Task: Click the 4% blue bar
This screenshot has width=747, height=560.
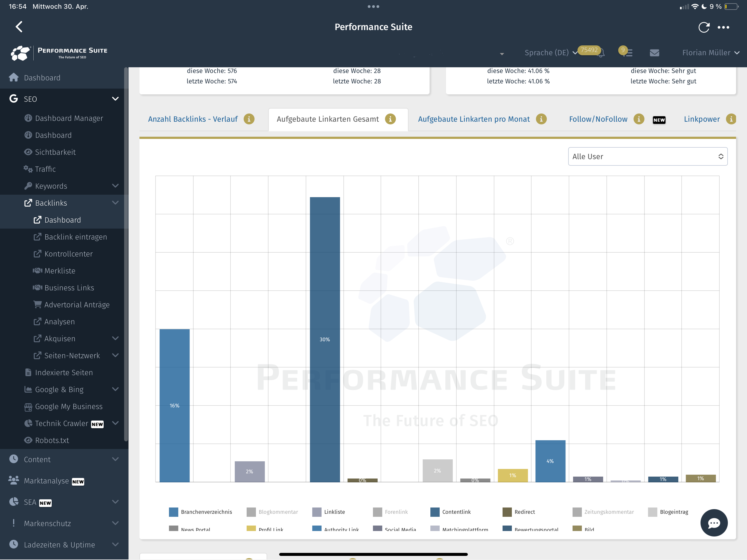Action: [x=550, y=461]
